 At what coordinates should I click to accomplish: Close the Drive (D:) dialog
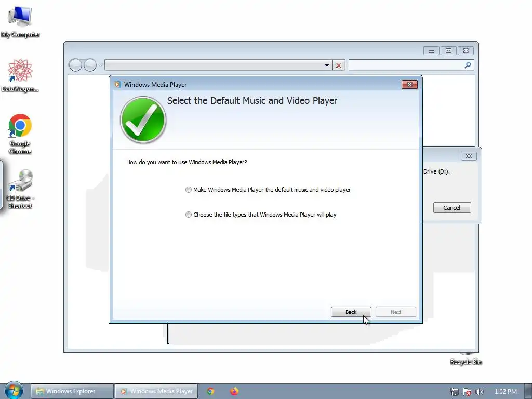click(469, 156)
